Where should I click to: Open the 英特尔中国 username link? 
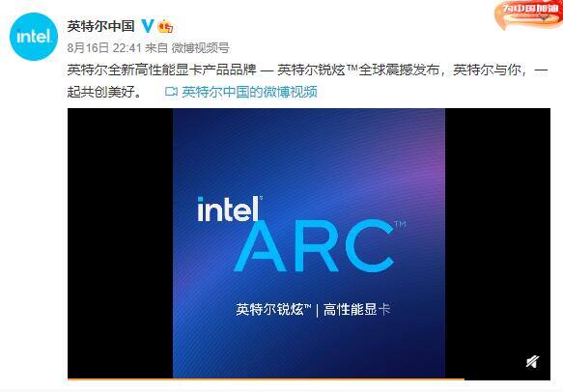[100, 26]
